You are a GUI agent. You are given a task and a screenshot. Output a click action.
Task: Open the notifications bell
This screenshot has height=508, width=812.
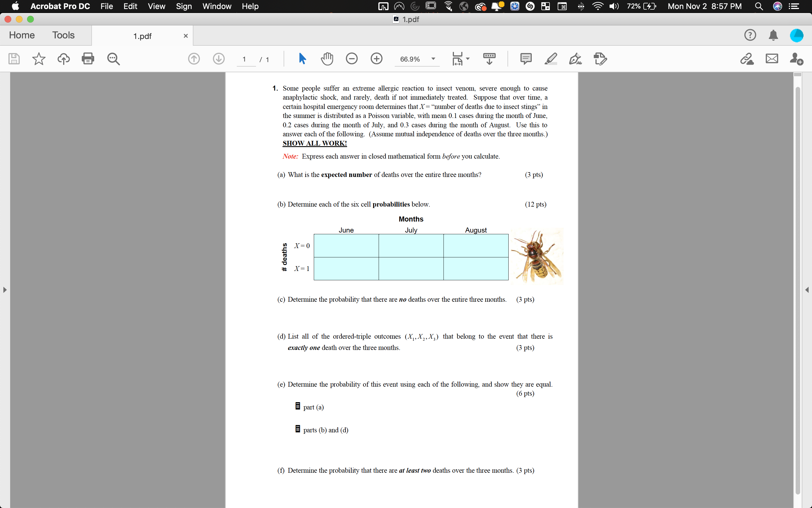(773, 35)
